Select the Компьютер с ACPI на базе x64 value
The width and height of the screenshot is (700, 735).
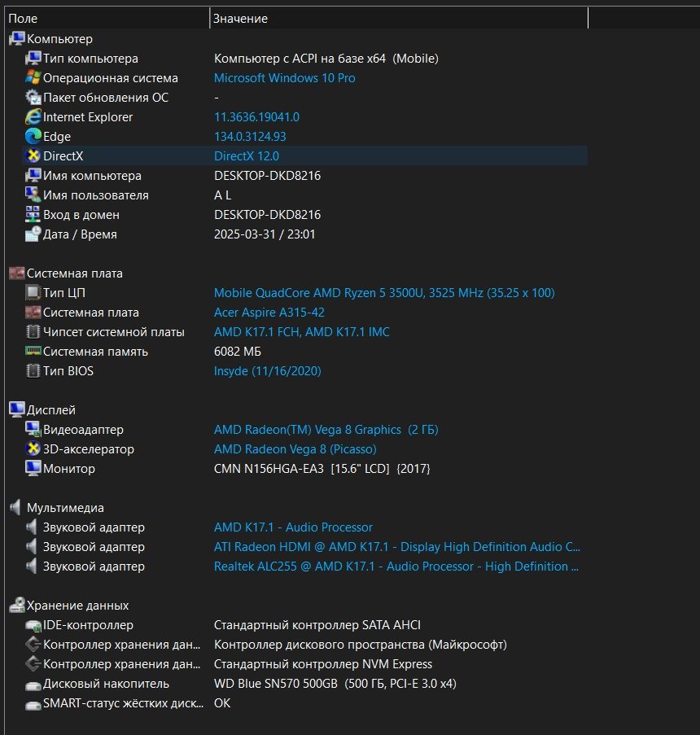click(x=326, y=58)
